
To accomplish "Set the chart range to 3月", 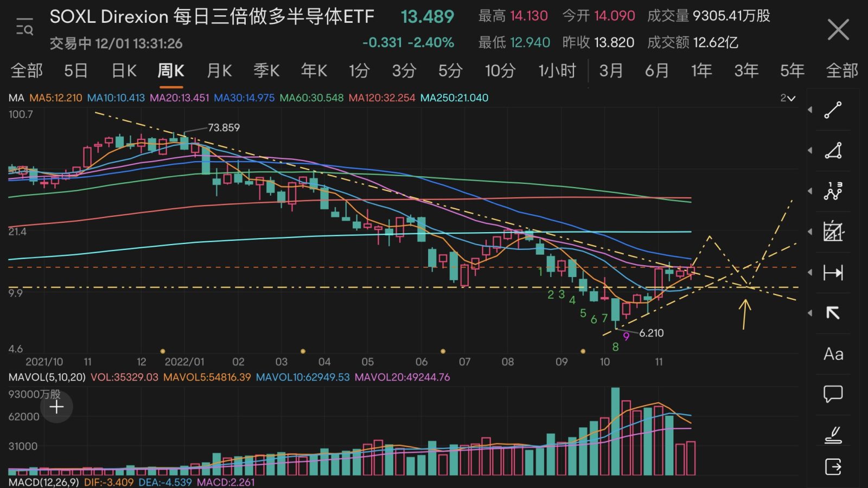I will pos(611,70).
